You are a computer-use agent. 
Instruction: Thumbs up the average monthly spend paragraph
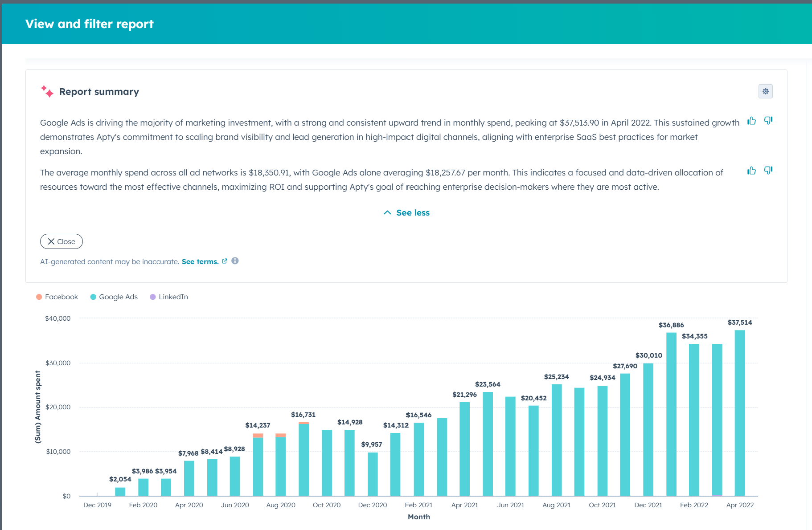coord(751,171)
